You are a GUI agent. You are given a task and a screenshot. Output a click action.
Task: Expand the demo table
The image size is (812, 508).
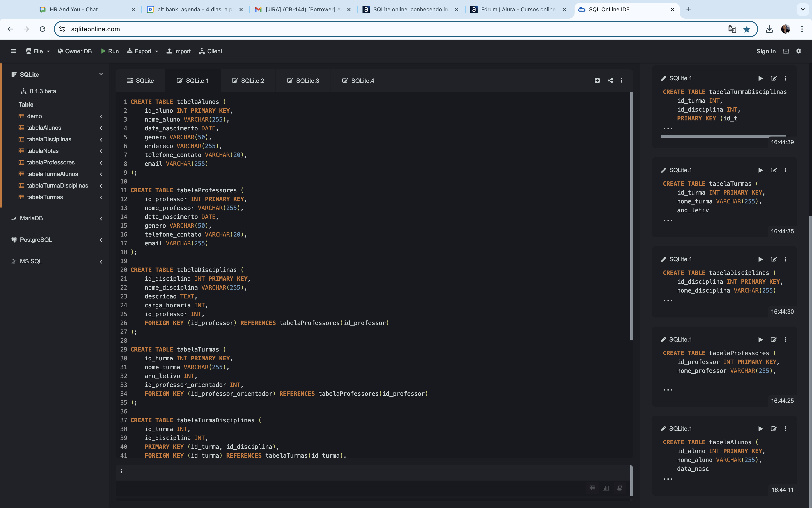point(101,116)
